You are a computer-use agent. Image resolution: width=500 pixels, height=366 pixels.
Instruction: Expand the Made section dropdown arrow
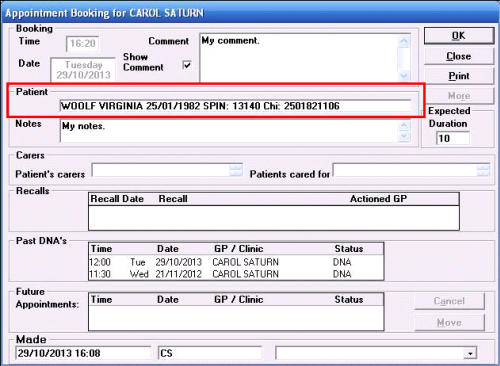click(470, 353)
